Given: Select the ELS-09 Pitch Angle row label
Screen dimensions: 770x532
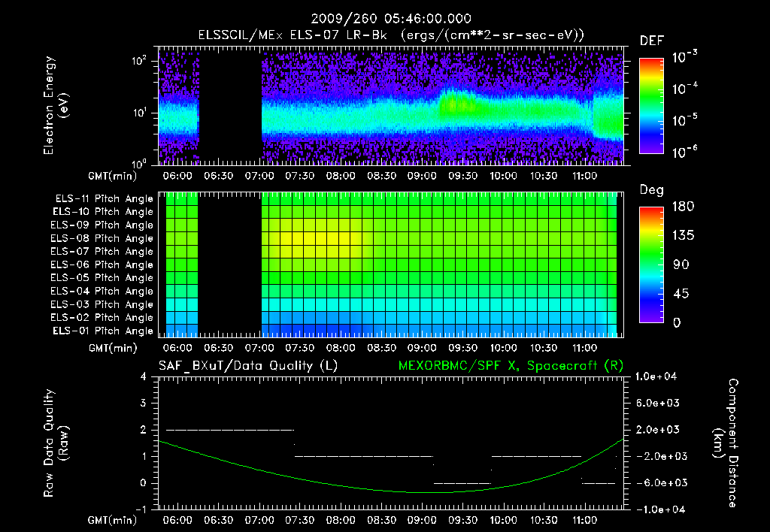Looking at the screenshot, I should (102, 225).
